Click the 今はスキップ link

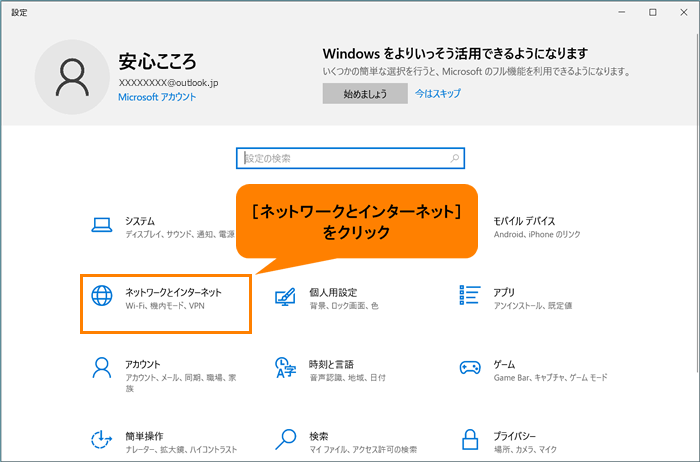click(x=438, y=93)
